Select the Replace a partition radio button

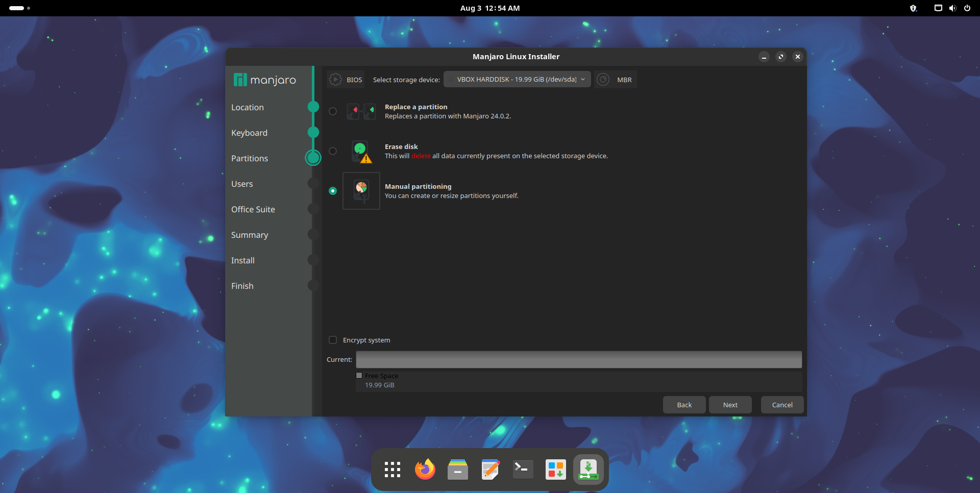333,111
